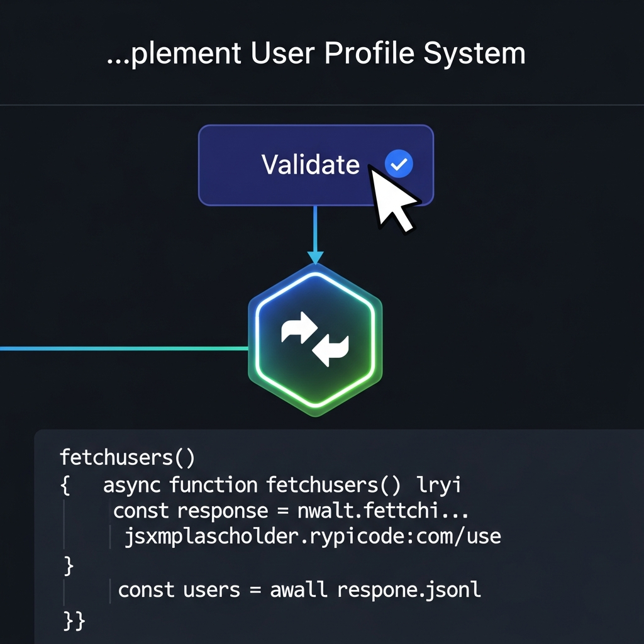
Task: Click the "lryi" text after fetchusers()
Action: coord(438,486)
